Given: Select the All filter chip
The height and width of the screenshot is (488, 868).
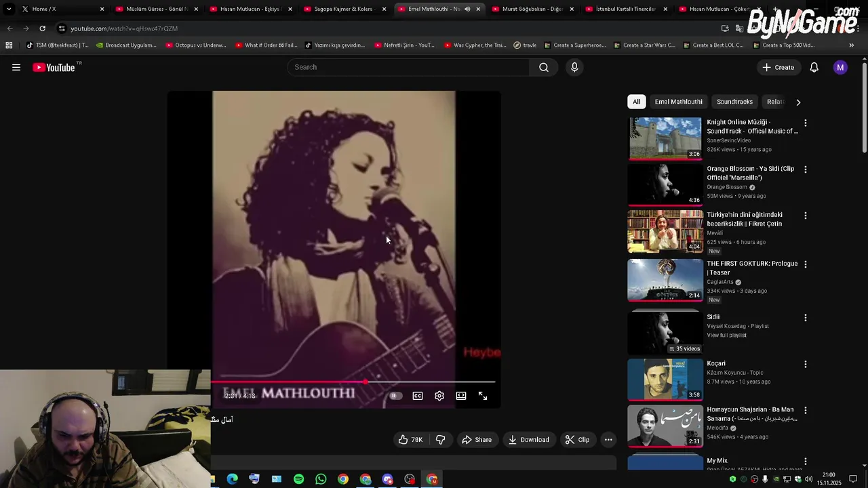Looking at the screenshot, I should [x=637, y=102].
